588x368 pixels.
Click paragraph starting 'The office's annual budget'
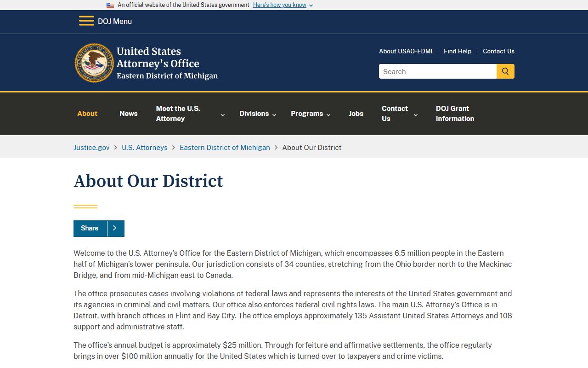(283, 351)
